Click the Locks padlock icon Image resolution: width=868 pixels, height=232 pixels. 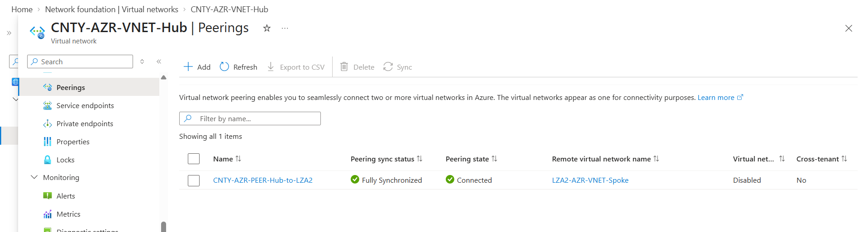[x=48, y=160]
